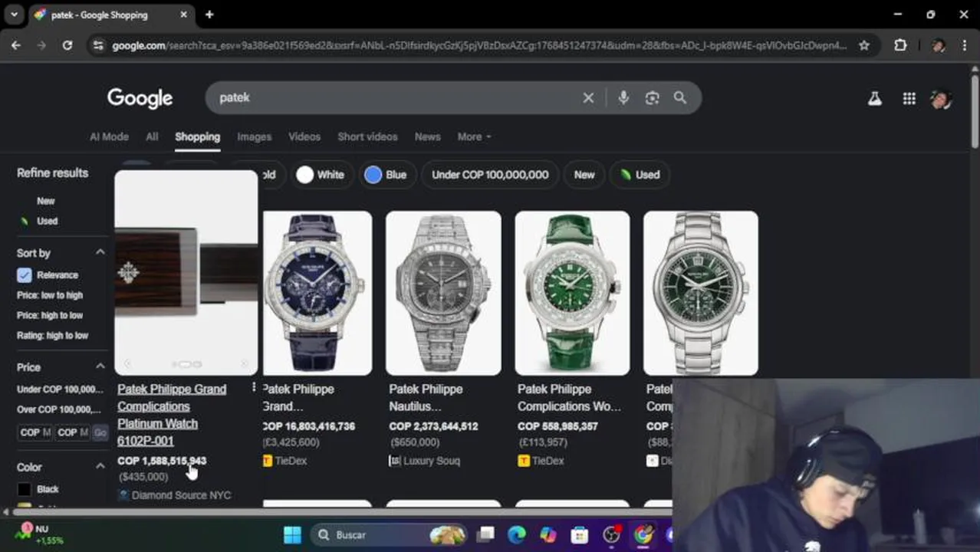Collapse the Price section
This screenshot has height=552, width=980.
click(x=100, y=366)
